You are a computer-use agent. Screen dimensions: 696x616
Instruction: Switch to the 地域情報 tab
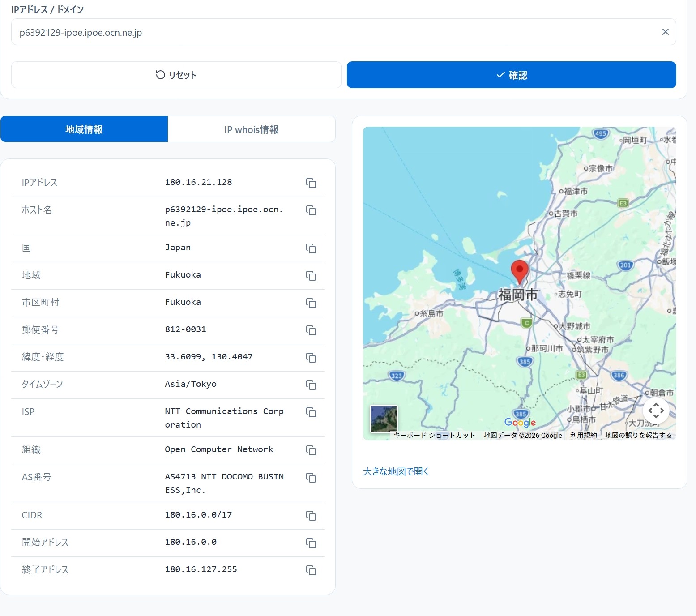point(84,129)
